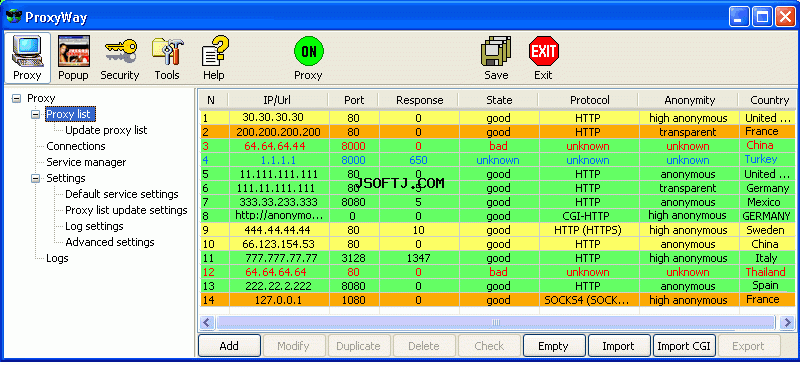This screenshot has height=365, width=800.
Task: Open Advanced settings in the tree
Action: 110,242
